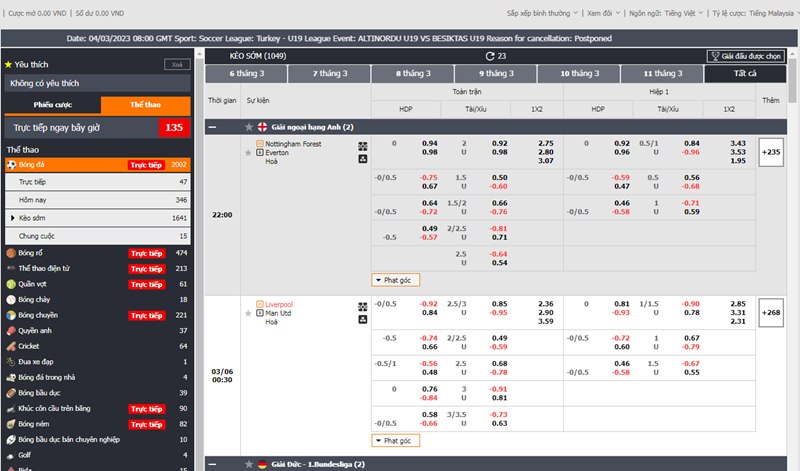Switch to the Phiếu cược tab

[x=53, y=105]
